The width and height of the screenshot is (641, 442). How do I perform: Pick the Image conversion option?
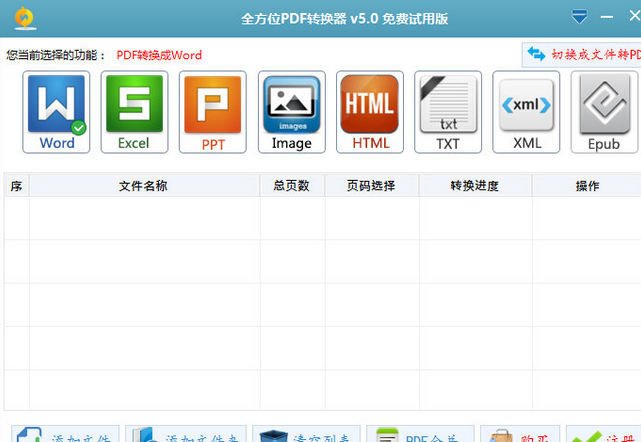291,112
